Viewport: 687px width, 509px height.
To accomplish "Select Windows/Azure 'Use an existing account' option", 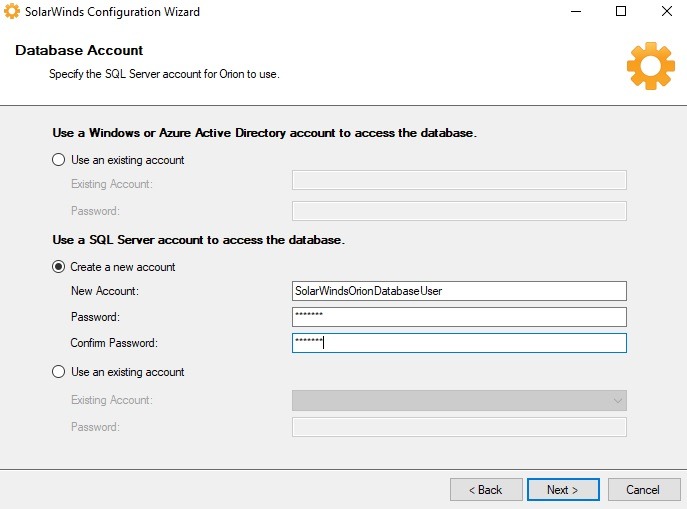I will click(x=59, y=160).
